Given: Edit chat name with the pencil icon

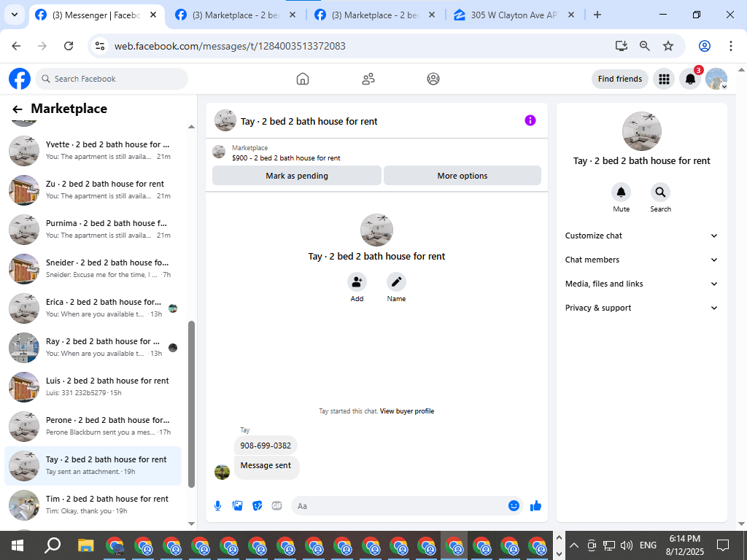Looking at the screenshot, I should tap(396, 282).
